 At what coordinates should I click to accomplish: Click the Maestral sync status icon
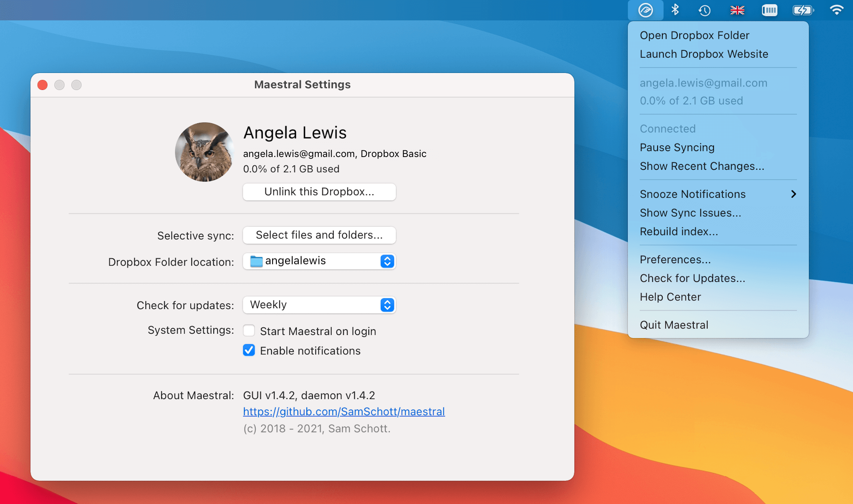pyautogui.click(x=646, y=10)
